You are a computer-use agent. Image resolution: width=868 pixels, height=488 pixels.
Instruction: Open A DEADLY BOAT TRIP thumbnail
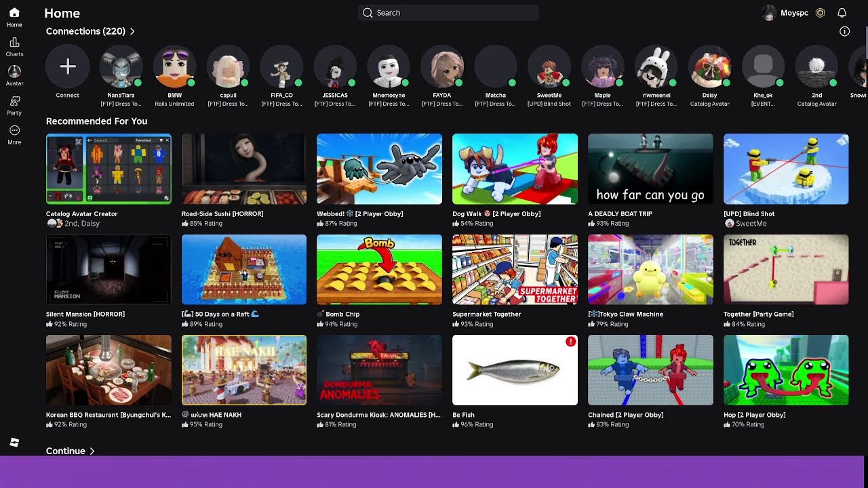click(x=650, y=169)
